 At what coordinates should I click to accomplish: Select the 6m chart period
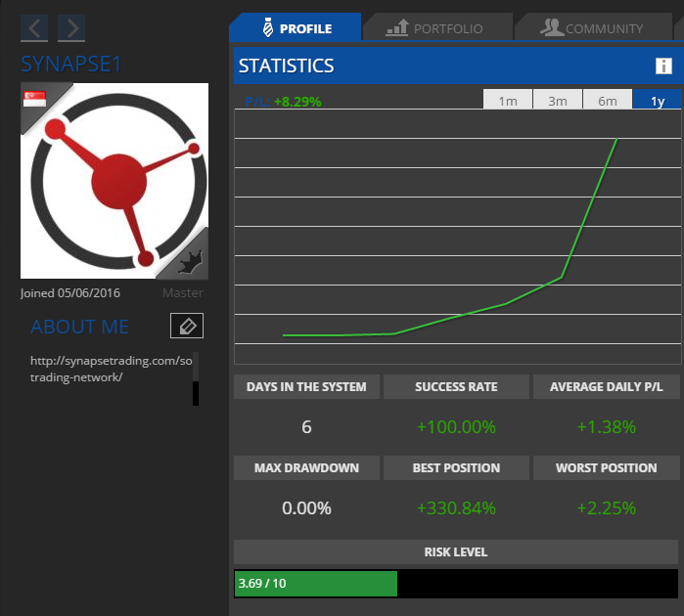coord(608,101)
